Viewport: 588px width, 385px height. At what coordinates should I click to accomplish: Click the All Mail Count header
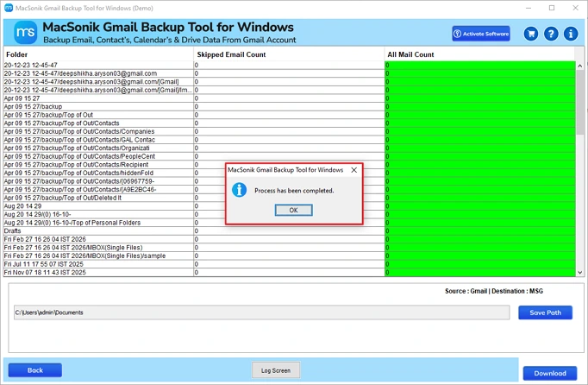click(x=479, y=54)
